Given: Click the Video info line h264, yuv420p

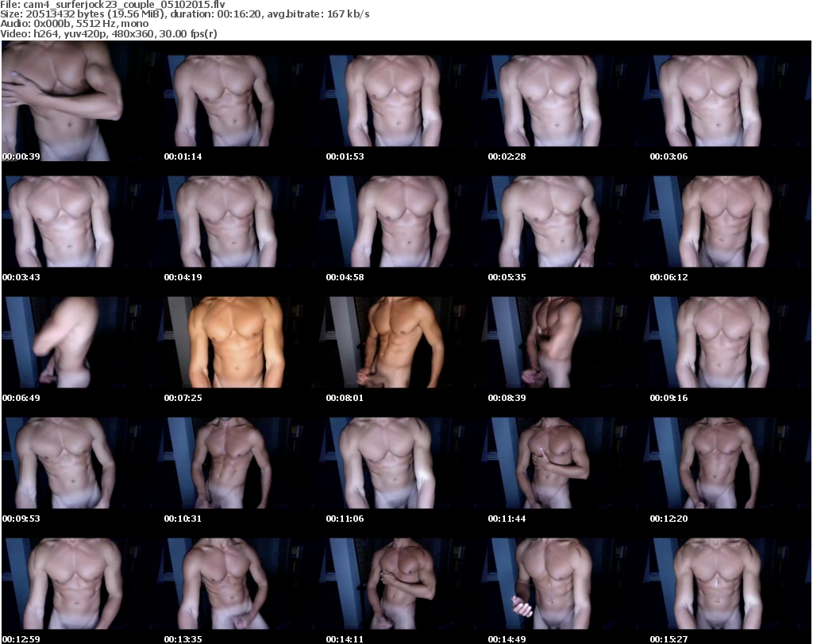Looking at the screenshot, I should pos(108,33).
